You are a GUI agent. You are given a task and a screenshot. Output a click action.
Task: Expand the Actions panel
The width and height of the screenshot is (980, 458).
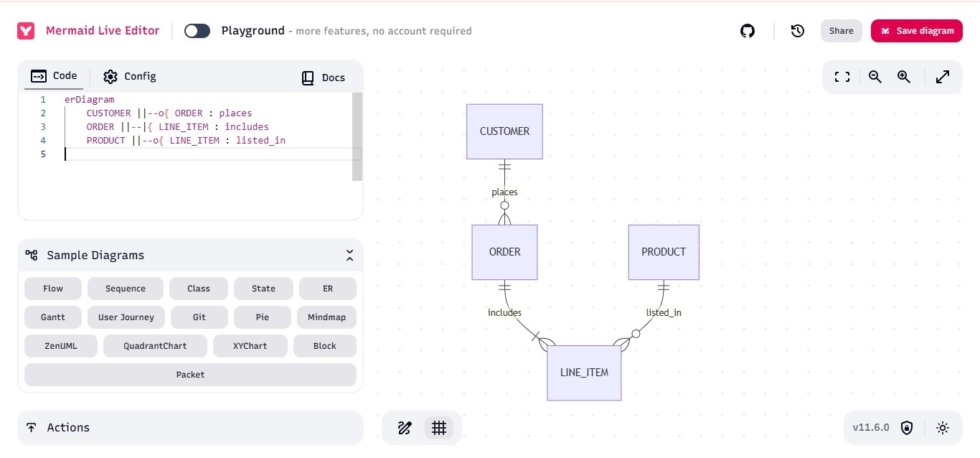tap(190, 427)
